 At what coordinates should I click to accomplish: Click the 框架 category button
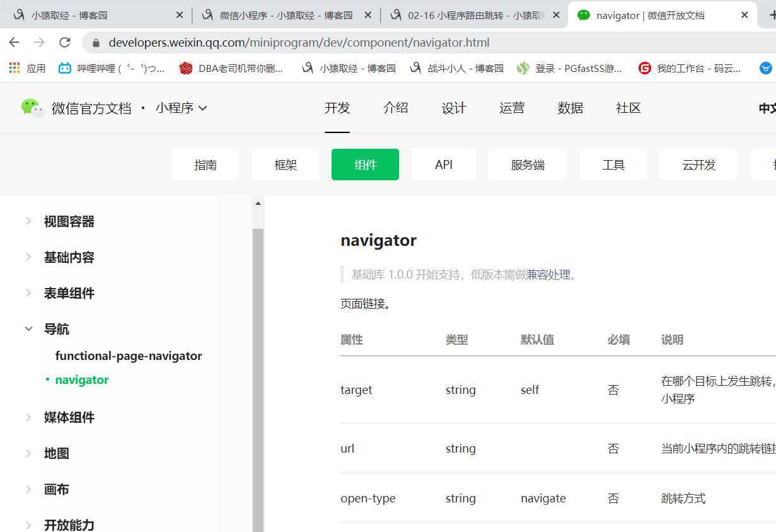286,165
